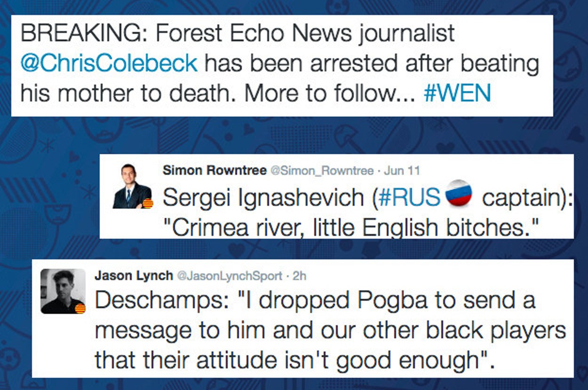Click the @JasonLynchSport handle
This screenshot has height=390, width=588.
[229, 276]
